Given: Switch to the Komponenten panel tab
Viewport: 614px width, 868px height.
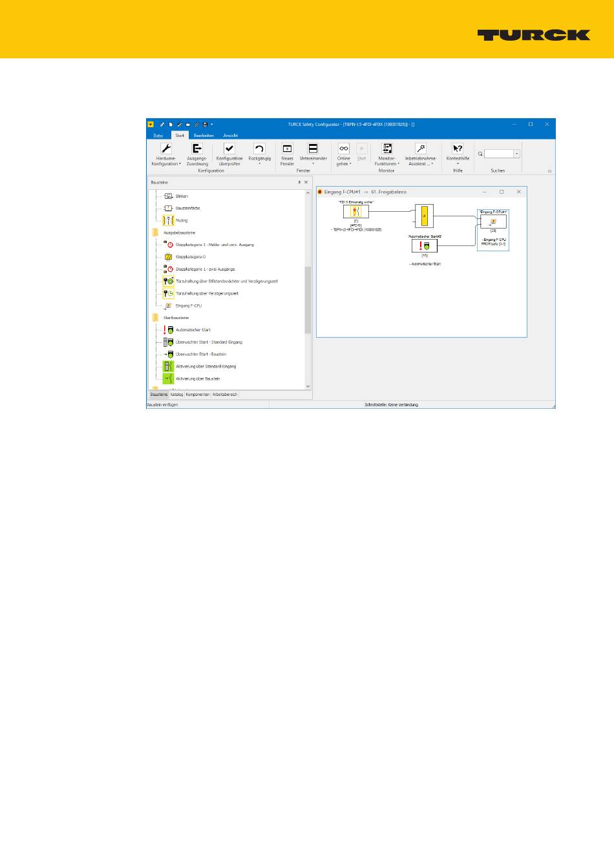Looking at the screenshot, I should [198, 395].
